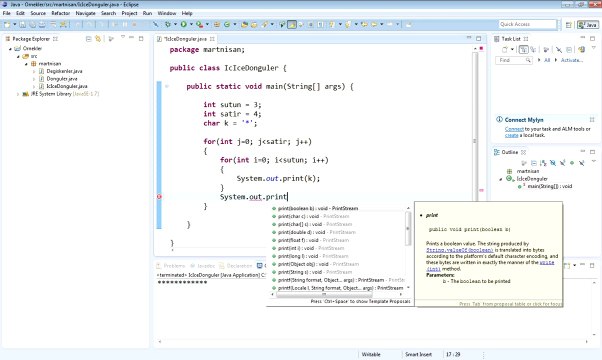Click New Task icon in Task List

[505, 49]
